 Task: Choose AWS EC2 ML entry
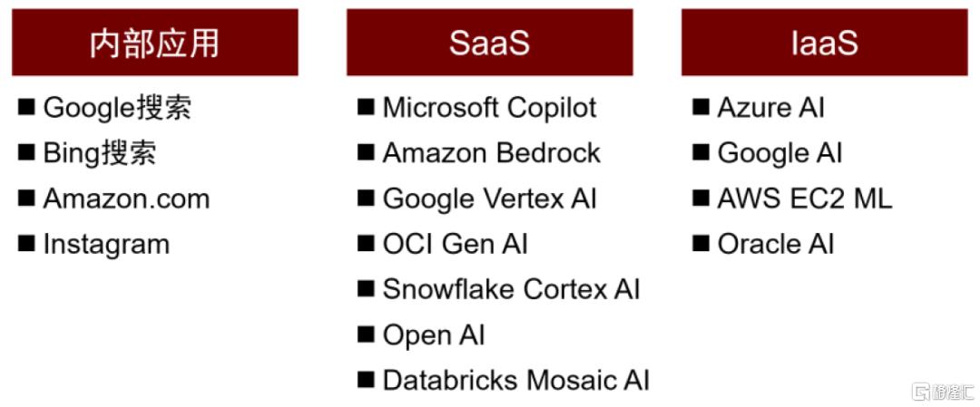click(x=804, y=199)
